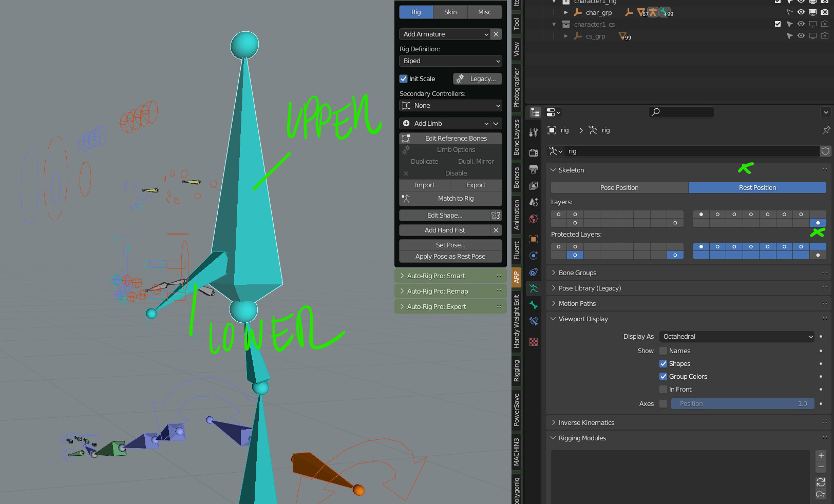The image size is (834, 504).
Task: Switch skeleton to Pose Position
Action: [x=619, y=188]
